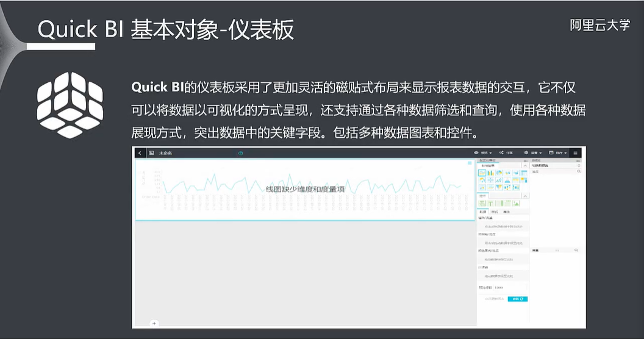Select the text box control icon
This screenshot has height=339, width=644.
pos(490,203)
